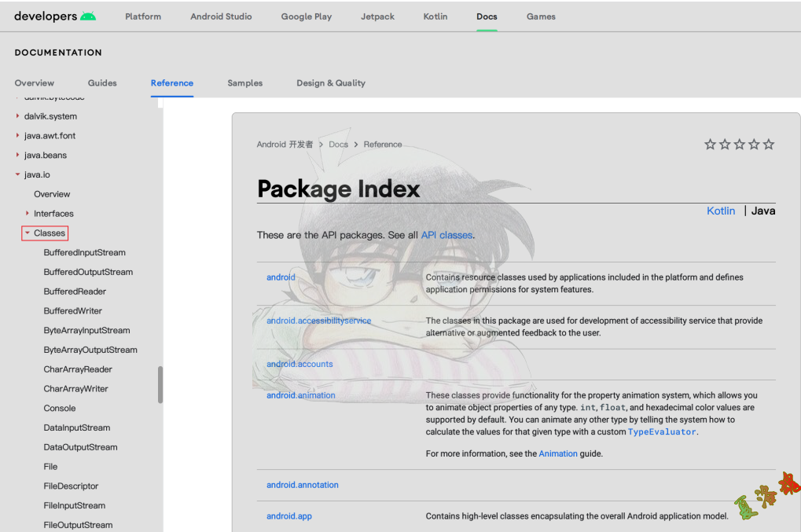Select BufferedReader in the sidebar
The width and height of the screenshot is (801, 532).
[x=75, y=292]
